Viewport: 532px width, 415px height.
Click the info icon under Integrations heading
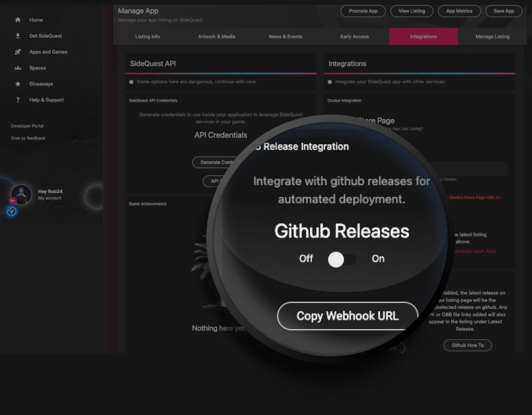pyautogui.click(x=330, y=82)
